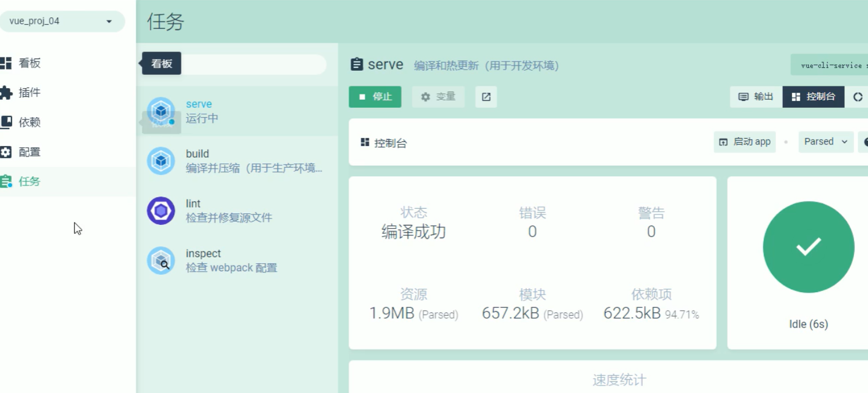The image size is (868, 393).
Task: Select the serve task row
Action: [x=237, y=111]
